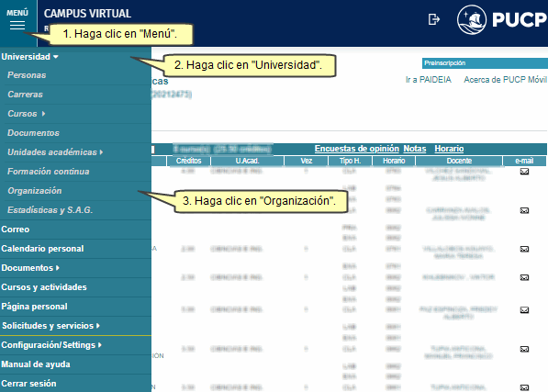
Task: Click the e-mail envelope icon in third course row
Action: coord(524,249)
